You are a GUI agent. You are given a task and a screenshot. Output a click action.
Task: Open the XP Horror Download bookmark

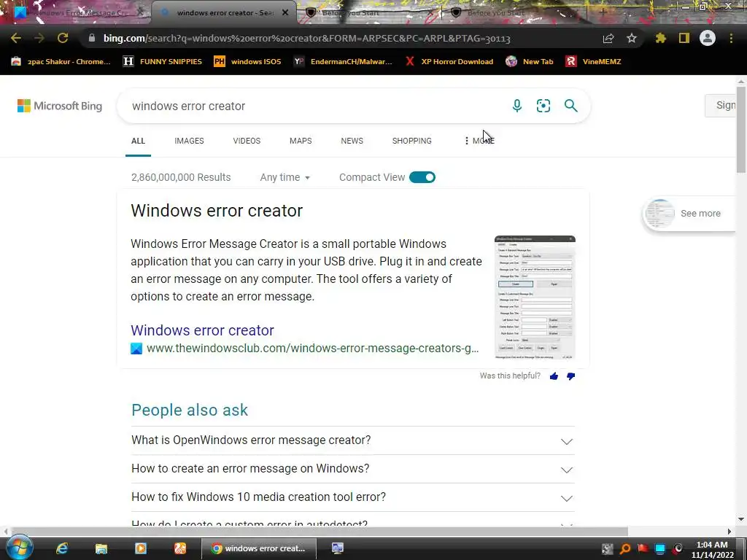pos(449,61)
